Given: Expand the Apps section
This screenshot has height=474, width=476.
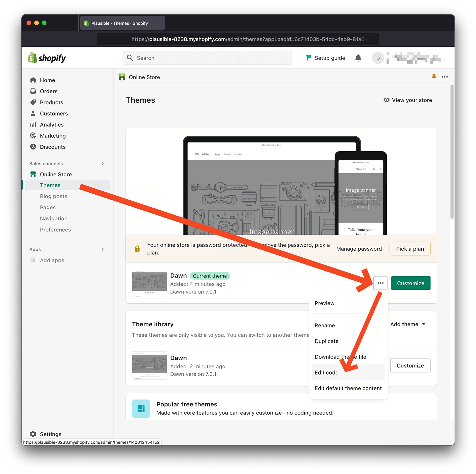Looking at the screenshot, I should point(102,249).
